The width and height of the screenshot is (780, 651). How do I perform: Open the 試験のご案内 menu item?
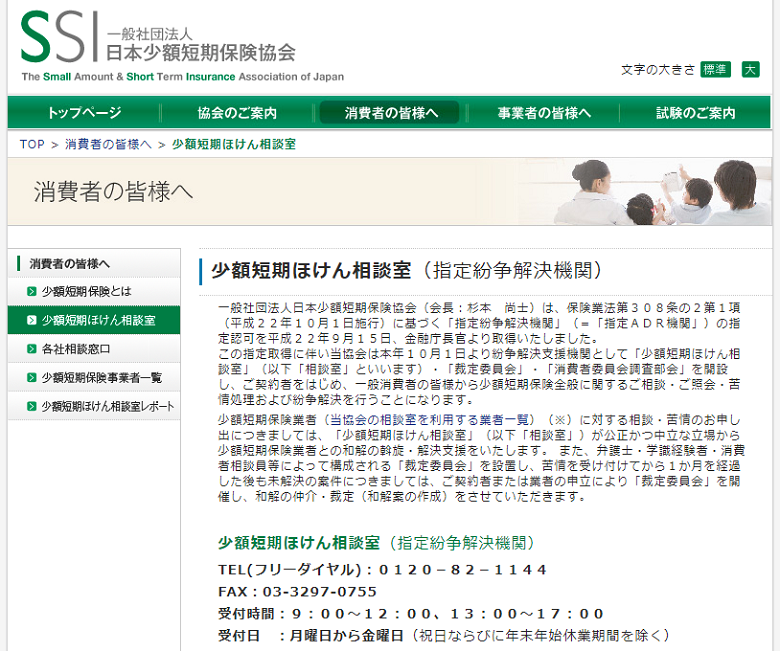coord(695,113)
